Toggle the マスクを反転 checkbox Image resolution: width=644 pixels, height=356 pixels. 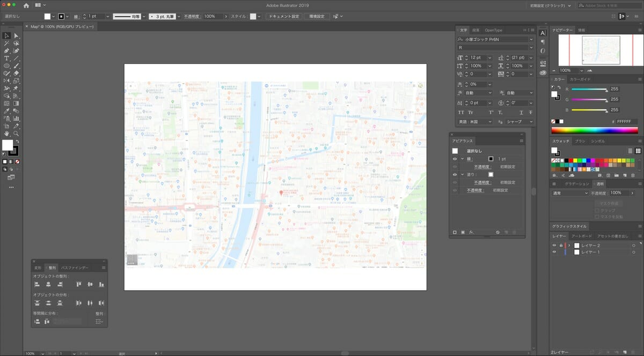[x=597, y=216]
